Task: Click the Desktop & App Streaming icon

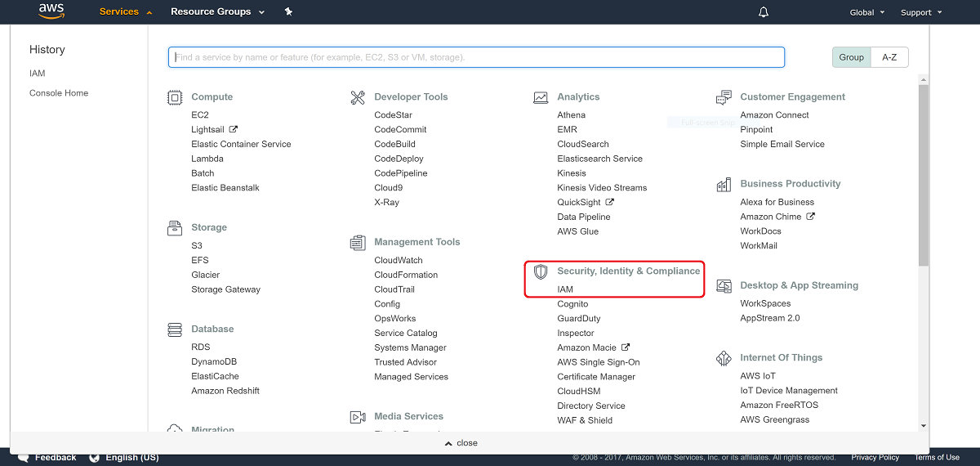Action: tap(724, 286)
